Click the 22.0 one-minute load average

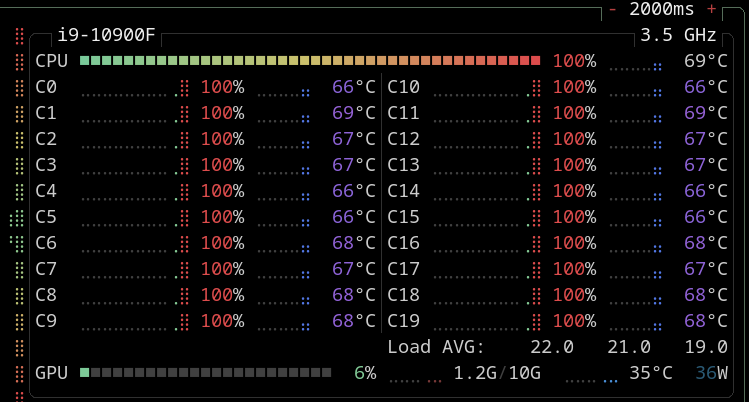click(x=552, y=347)
